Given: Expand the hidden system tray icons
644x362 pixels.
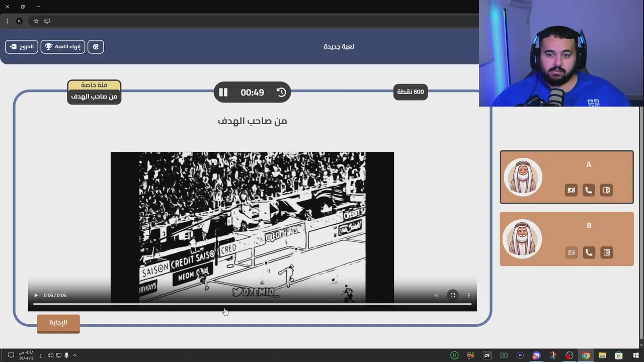Looking at the screenshot, I should click(x=75, y=355).
